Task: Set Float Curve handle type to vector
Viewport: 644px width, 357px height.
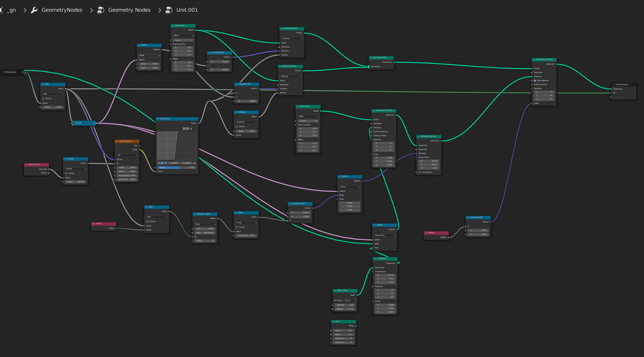Action: click(162, 163)
